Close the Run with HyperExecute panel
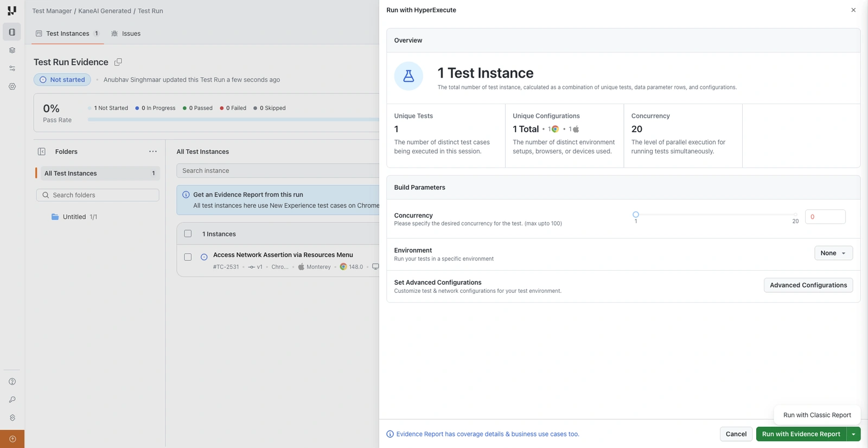 tap(853, 10)
